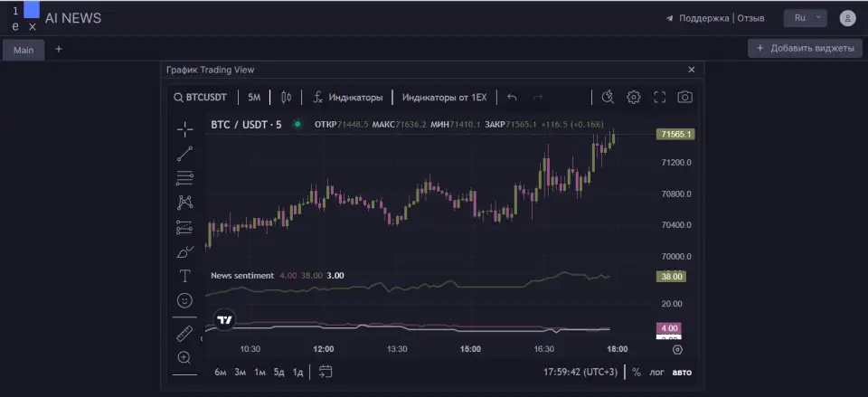
Task: Toggle logarithmic scale (лог)
Action: pos(656,372)
